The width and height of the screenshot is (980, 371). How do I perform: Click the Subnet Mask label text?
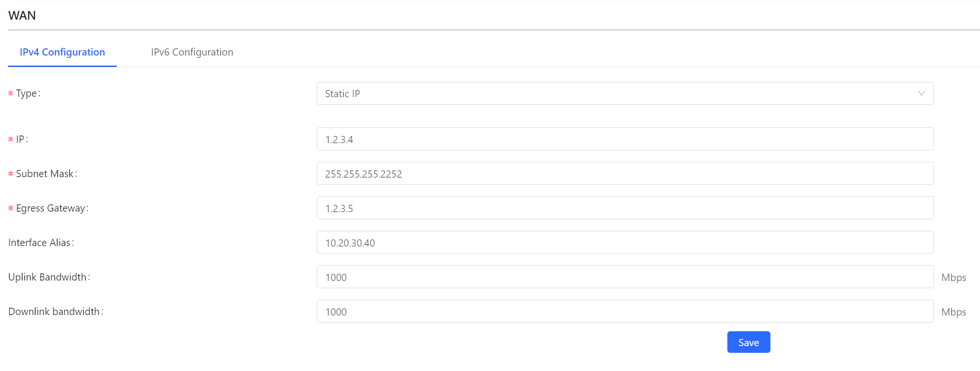pos(45,174)
